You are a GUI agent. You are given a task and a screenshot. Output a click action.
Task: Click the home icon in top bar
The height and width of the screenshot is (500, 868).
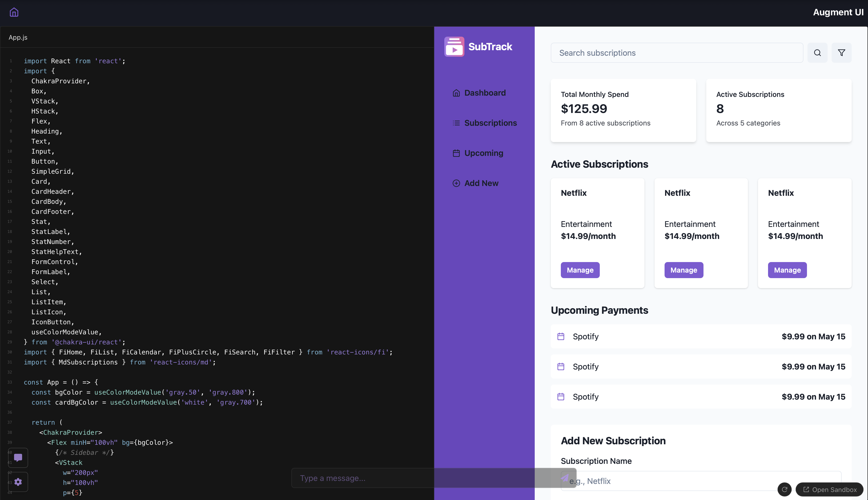point(14,12)
